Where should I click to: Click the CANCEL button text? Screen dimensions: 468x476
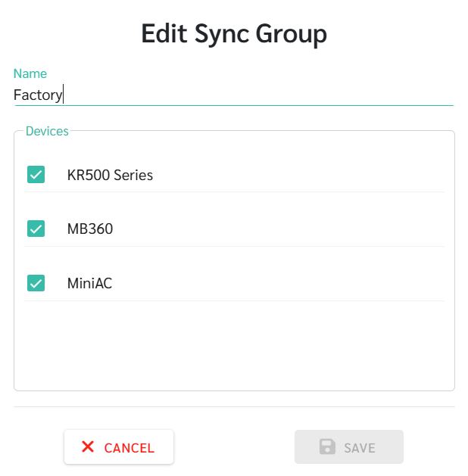[x=129, y=448]
